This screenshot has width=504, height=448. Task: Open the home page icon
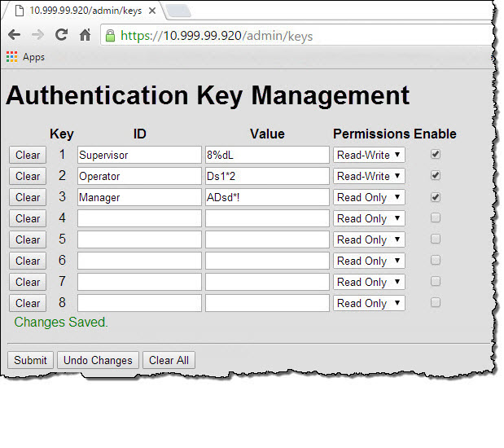pyautogui.click(x=85, y=35)
